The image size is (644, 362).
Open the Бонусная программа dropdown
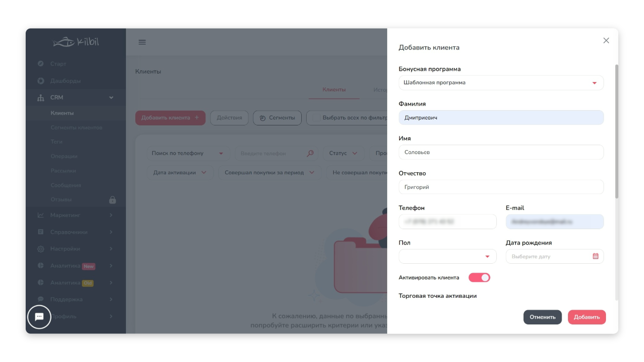[501, 82]
